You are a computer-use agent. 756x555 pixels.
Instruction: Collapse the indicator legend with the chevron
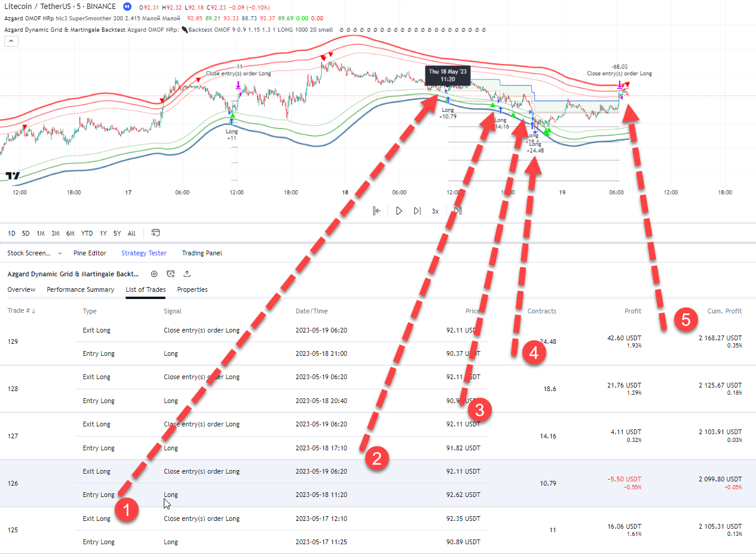pyautogui.click(x=11, y=41)
